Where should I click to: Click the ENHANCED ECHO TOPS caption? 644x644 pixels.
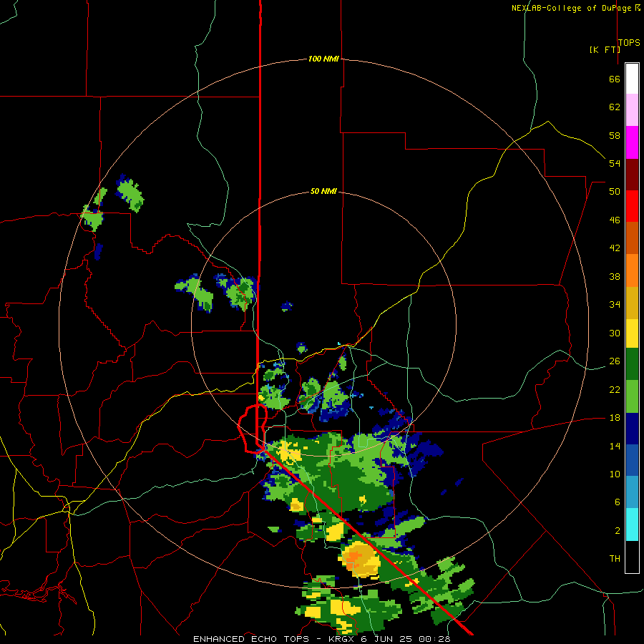tap(253, 639)
